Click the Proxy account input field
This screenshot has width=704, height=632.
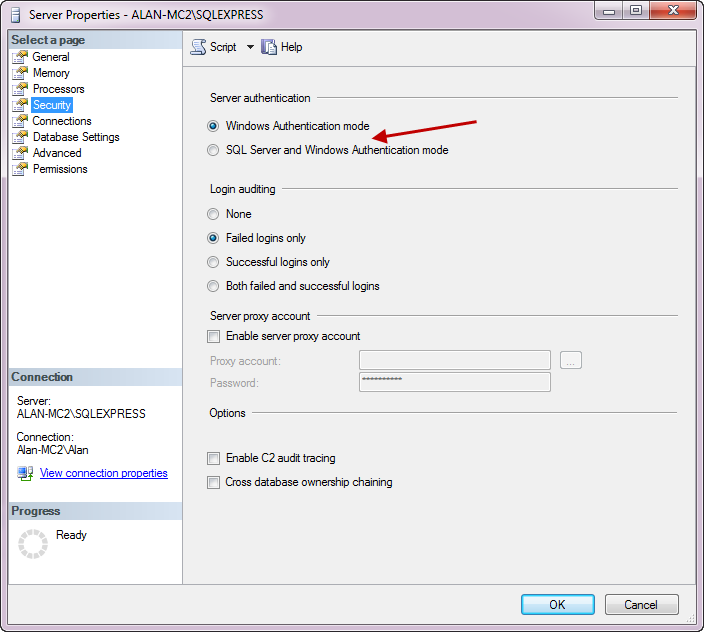click(x=454, y=360)
